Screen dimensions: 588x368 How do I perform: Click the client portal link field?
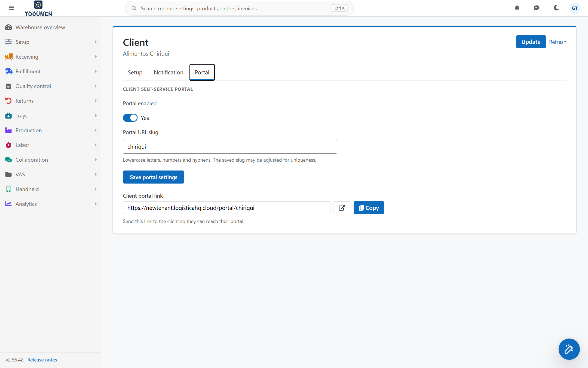(x=226, y=208)
